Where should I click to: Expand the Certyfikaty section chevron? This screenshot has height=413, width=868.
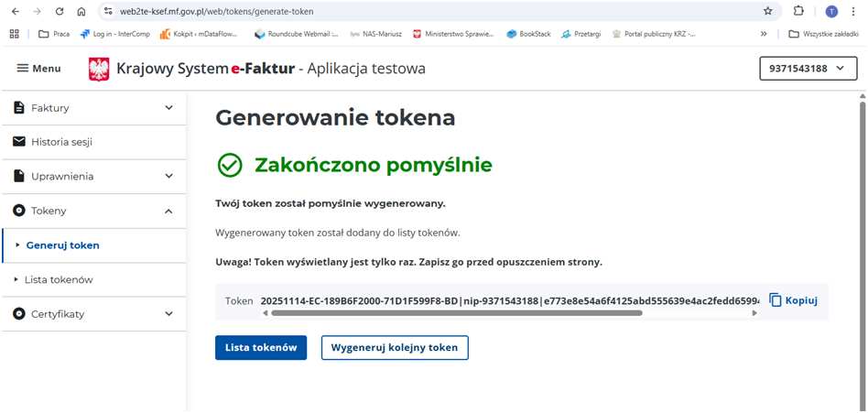point(168,314)
